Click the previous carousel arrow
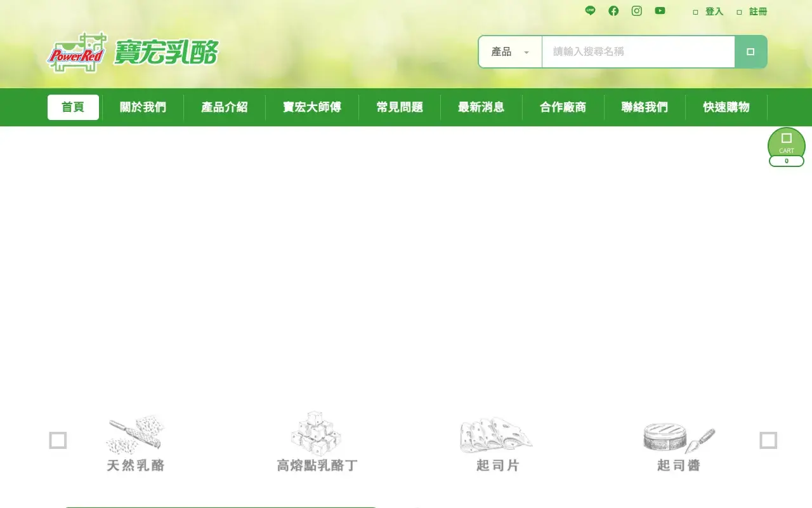The image size is (812, 508). (58, 440)
